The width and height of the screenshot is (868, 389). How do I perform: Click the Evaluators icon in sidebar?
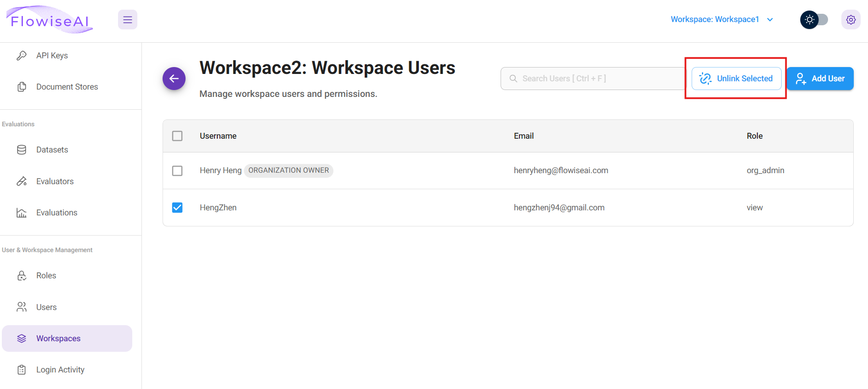(x=22, y=181)
